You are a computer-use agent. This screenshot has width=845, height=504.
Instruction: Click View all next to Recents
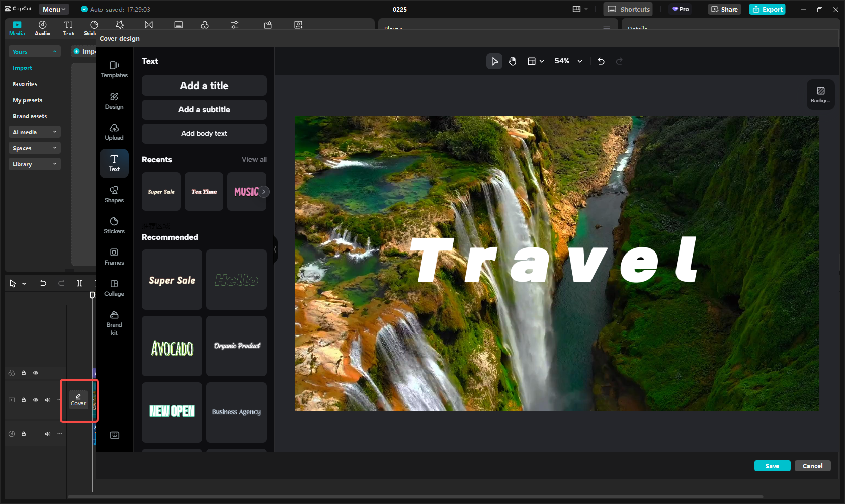click(254, 159)
